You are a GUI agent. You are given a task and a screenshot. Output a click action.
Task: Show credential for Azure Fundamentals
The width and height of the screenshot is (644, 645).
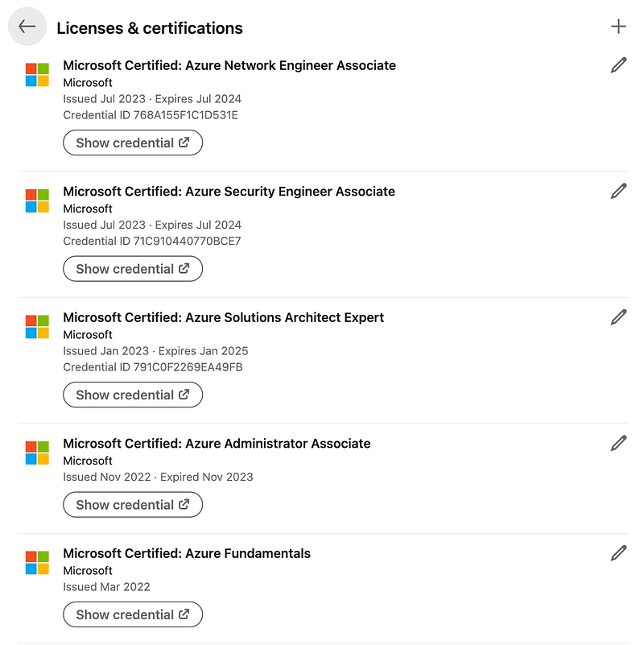pyautogui.click(x=133, y=615)
